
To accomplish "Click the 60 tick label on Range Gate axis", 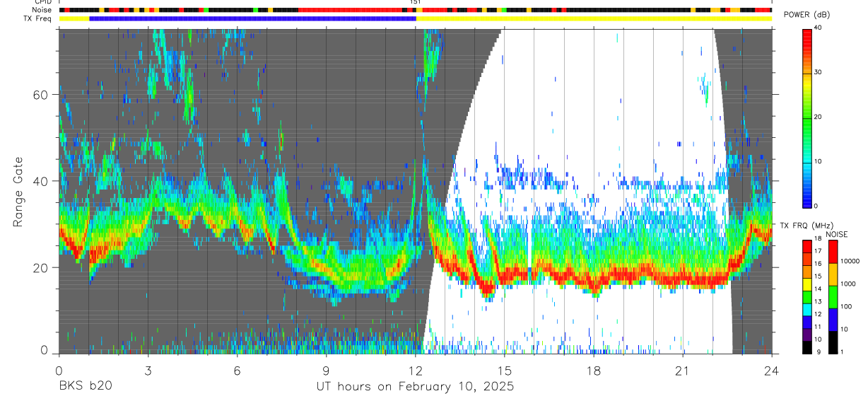I will pyautogui.click(x=40, y=95).
